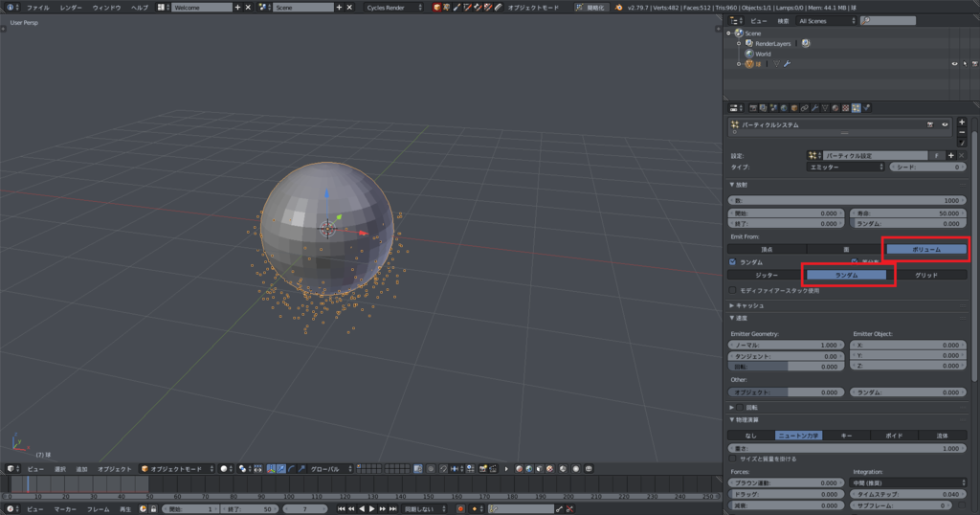Viewport: 980px width, 515px height.
Task: Toggle the F fake user button
Action: click(936, 156)
